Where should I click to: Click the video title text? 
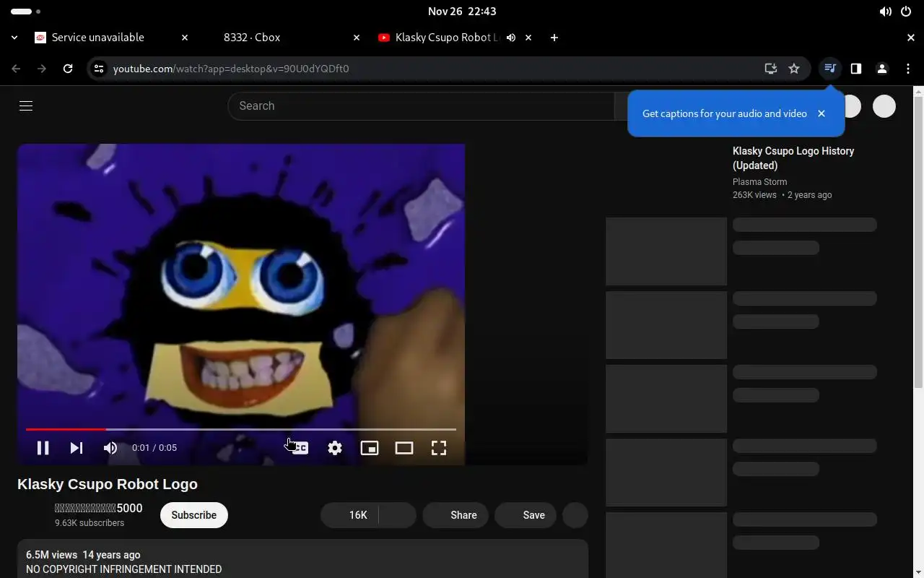(x=108, y=484)
